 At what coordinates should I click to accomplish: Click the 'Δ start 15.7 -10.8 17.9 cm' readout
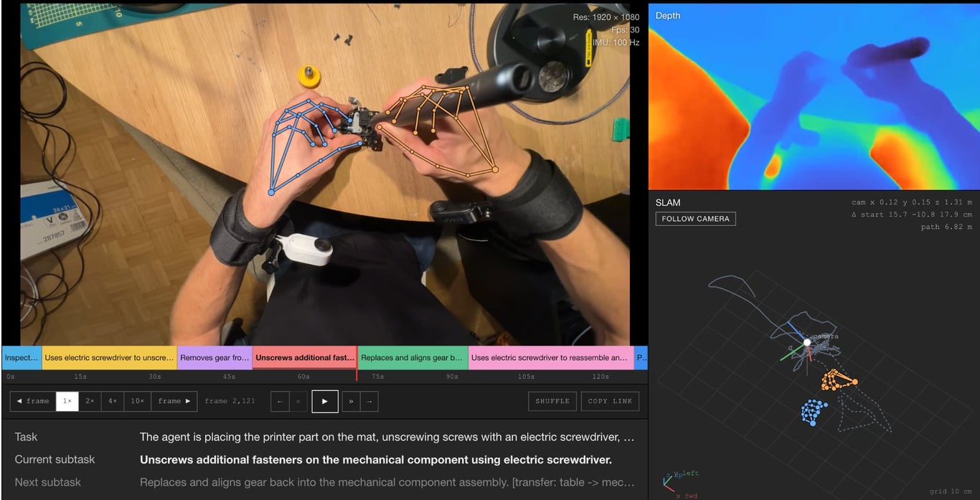912,214
